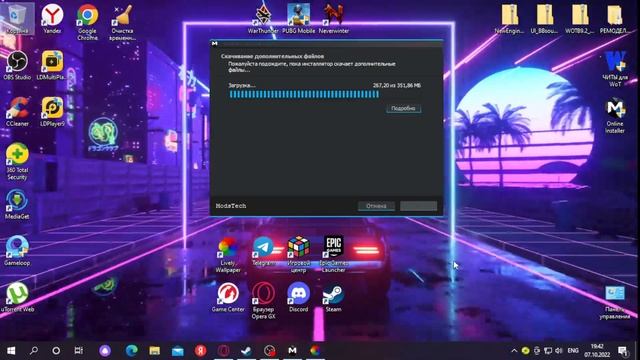Open Microsoft Edge from the taskbar

tap(131, 351)
